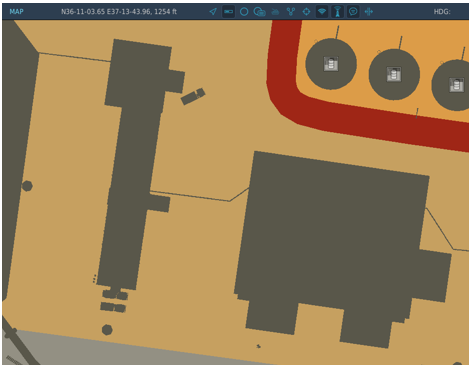This screenshot has width=469, height=365.
Task: Click the MAP label in the top bar
Action: 16,12
